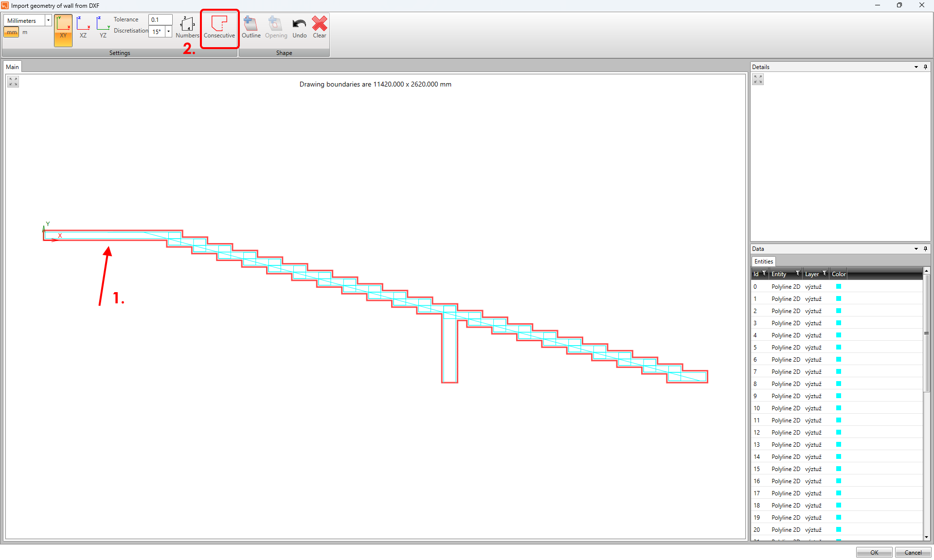Click zoom-extents icon in Details panel
Screen dimensions: 934x560
[758, 79]
